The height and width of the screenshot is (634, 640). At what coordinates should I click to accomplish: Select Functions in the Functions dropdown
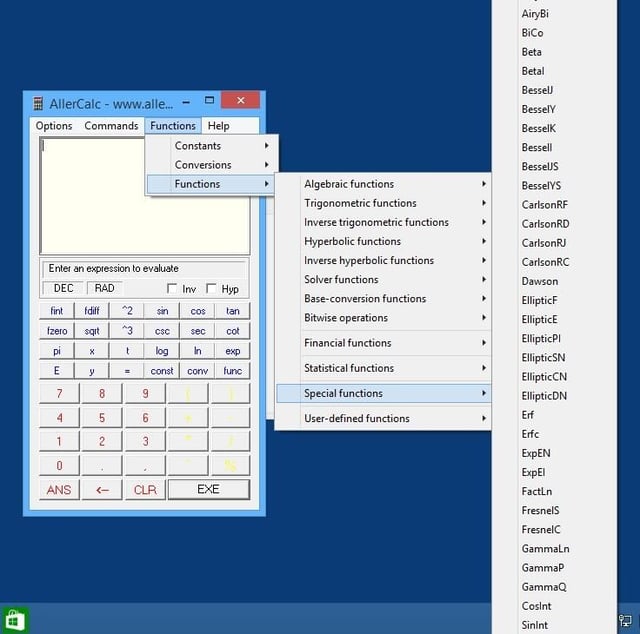point(211,184)
